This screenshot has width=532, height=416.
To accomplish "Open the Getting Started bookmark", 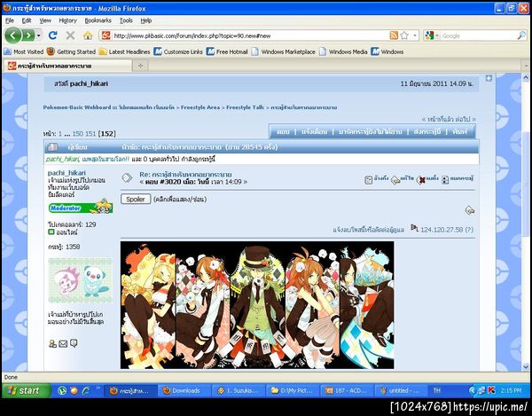I will 71,51.
